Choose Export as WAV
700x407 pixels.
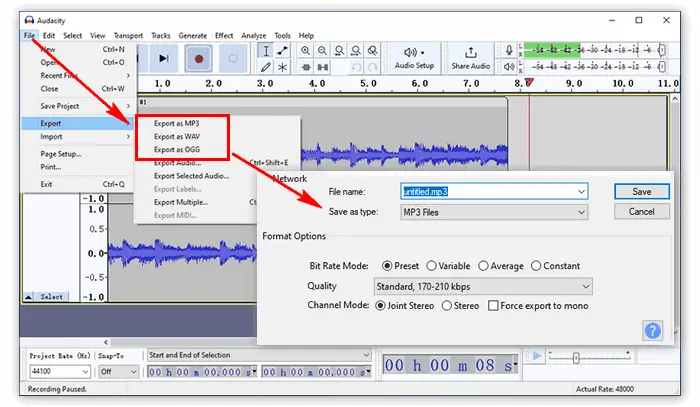pos(177,137)
